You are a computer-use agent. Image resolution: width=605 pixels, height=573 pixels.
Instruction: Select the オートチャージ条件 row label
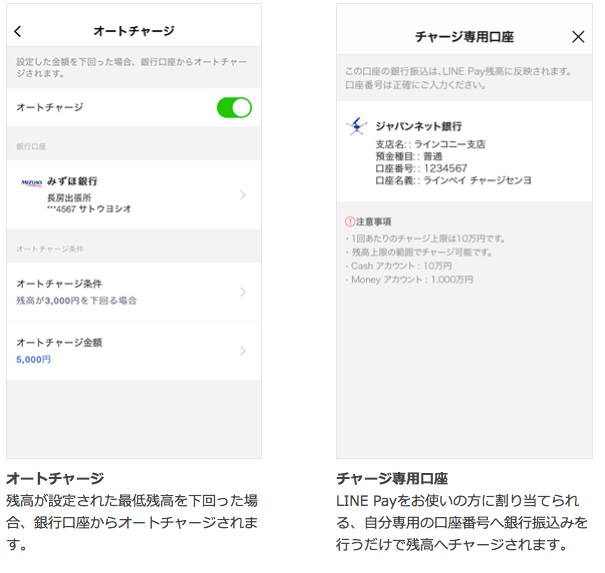[x=59, y=284]
